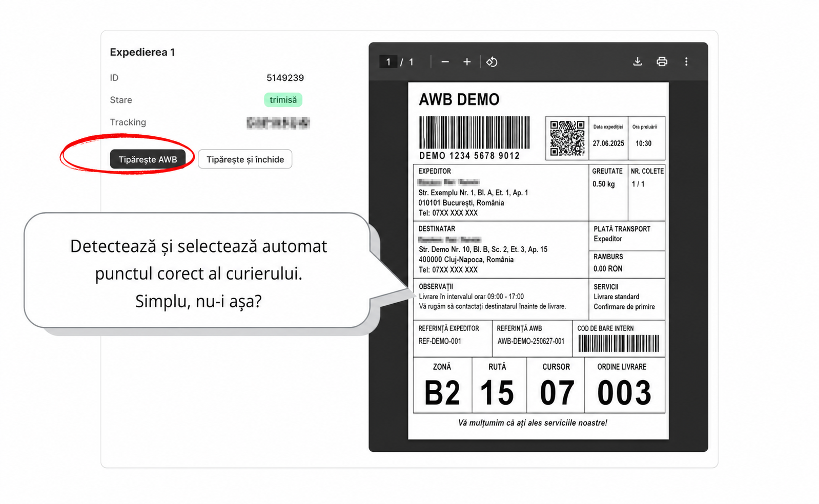Click the recipient address Str. Demo Nr. 10
Viewport: 819px width, 504px height.
click(483, 249)
